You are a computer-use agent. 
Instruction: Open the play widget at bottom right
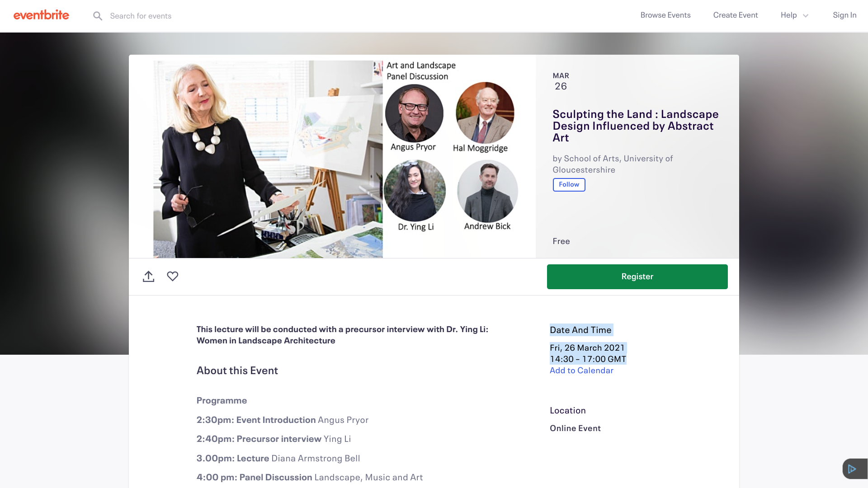pos(854,469)
